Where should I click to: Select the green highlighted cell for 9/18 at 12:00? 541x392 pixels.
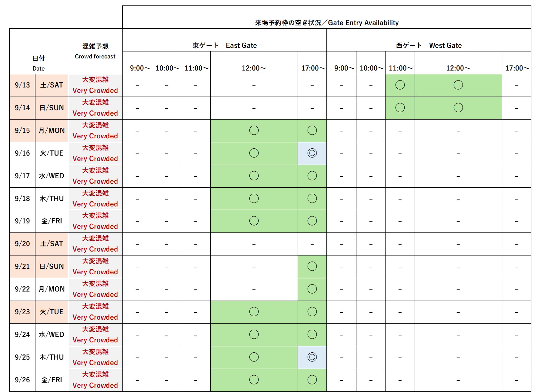[x=253, y=198]
